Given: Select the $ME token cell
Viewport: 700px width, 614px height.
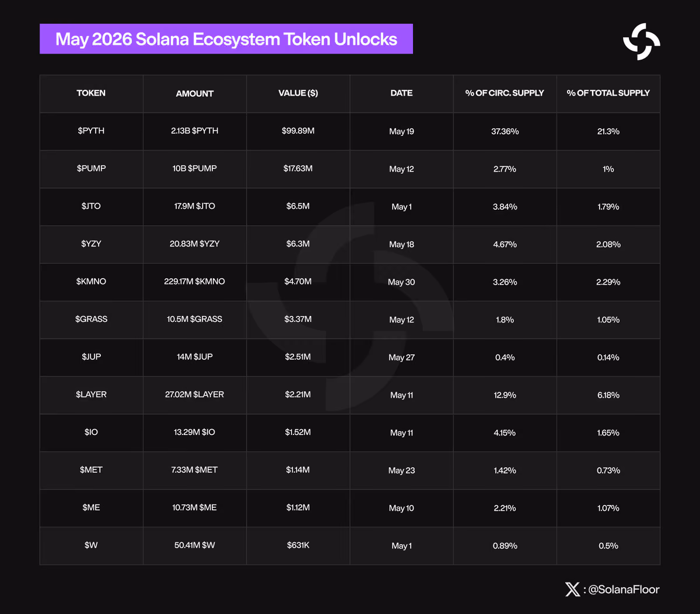Looking at the screenshot, I should point(91,507).
